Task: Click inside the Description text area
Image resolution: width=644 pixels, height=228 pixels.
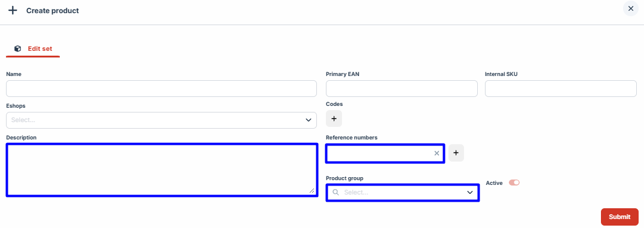Action: [x=162, y=170]
